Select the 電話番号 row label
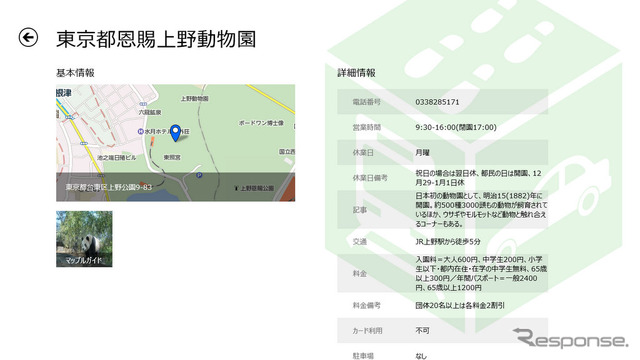640x360 pixels. pos(367,102)
